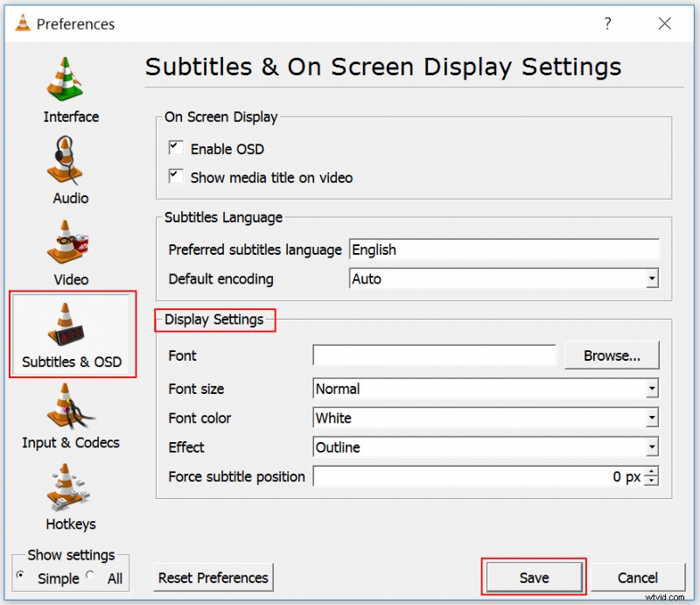Open the Default encoding dropdown
The height and width of the screenshot is (605, 700).
click(652, 278)
